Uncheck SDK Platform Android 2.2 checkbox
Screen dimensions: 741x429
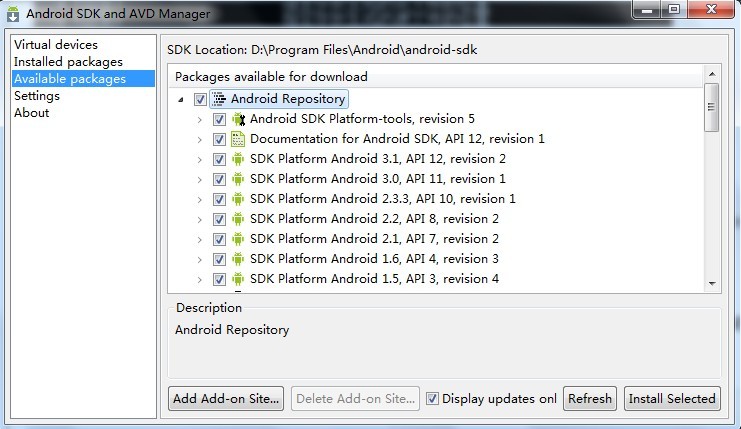[219, 219]
